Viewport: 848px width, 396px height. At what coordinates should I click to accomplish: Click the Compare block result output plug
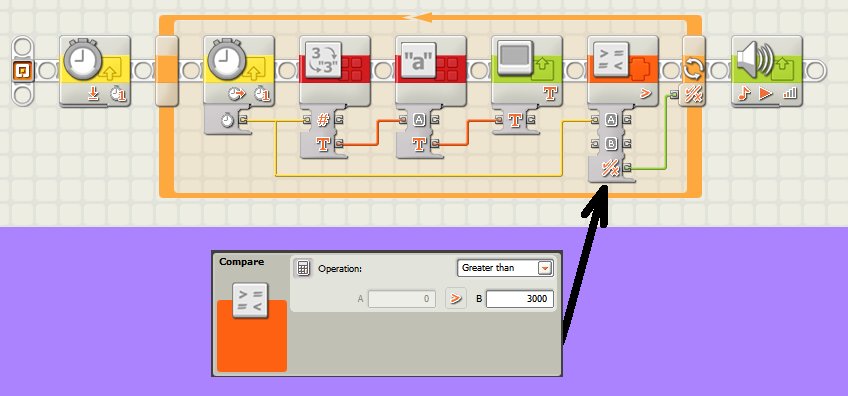coord(626,168)
